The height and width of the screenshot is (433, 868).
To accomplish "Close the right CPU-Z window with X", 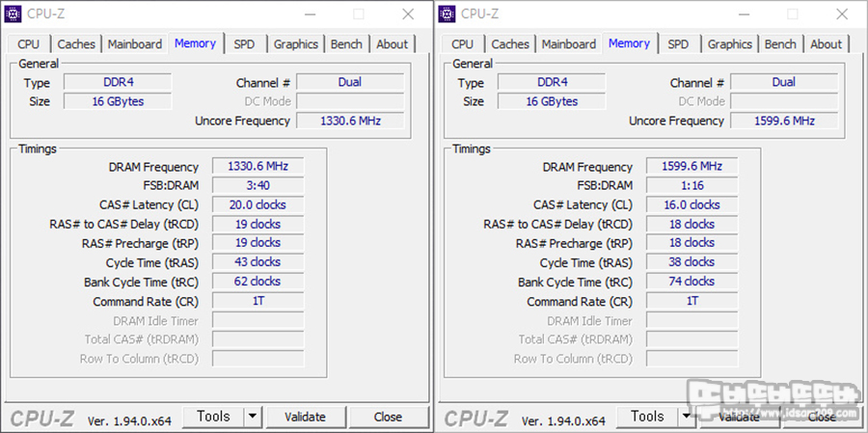I will (842, 14).
